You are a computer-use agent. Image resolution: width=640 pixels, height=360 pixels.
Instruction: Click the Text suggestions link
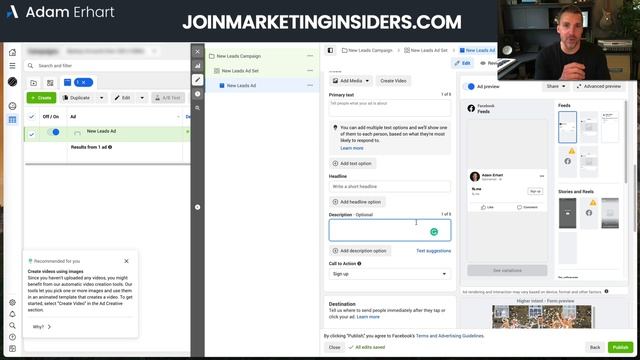[433, 251]
